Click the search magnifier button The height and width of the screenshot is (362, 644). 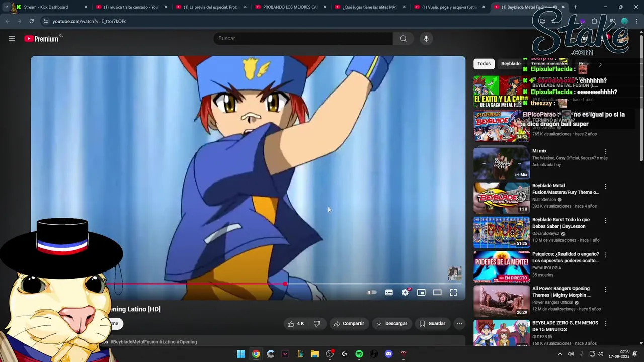click(403, 39)
